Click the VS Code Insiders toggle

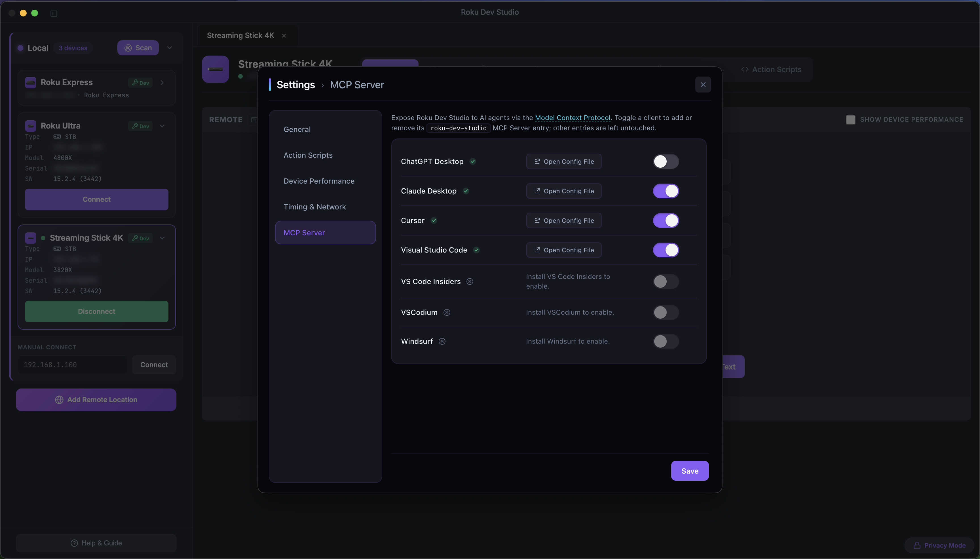click(x=666, y=281)
